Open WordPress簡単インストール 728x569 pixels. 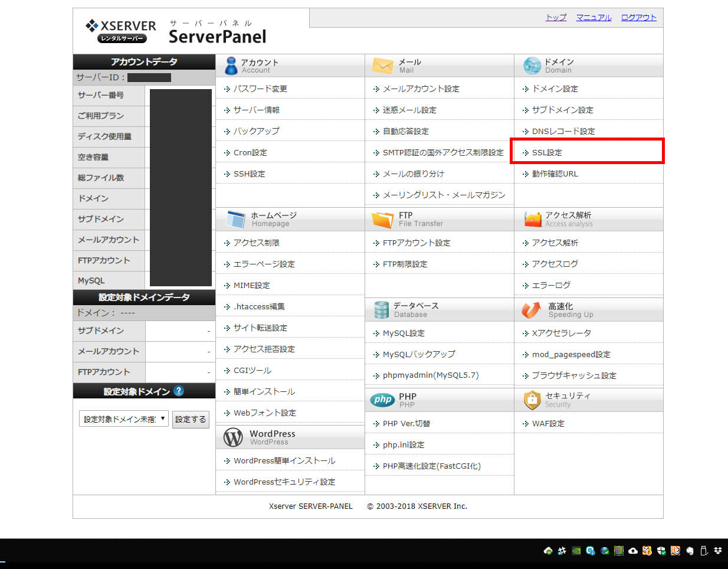tap(284, 460)
